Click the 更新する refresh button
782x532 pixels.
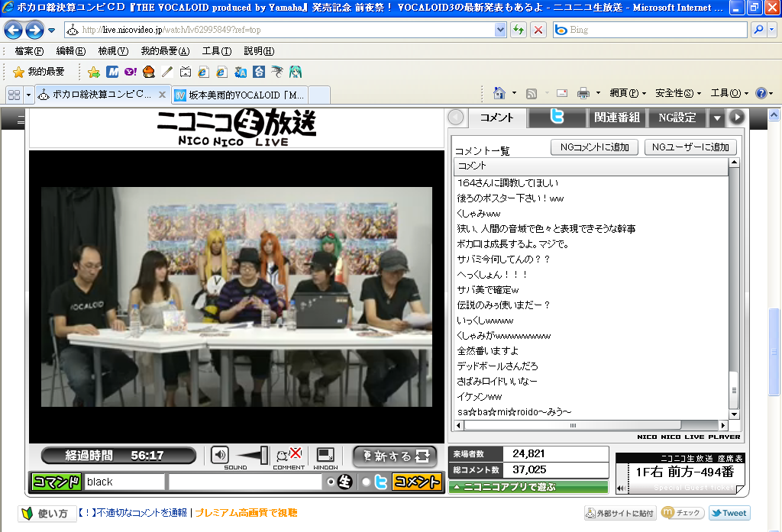[x=396, y=456]
